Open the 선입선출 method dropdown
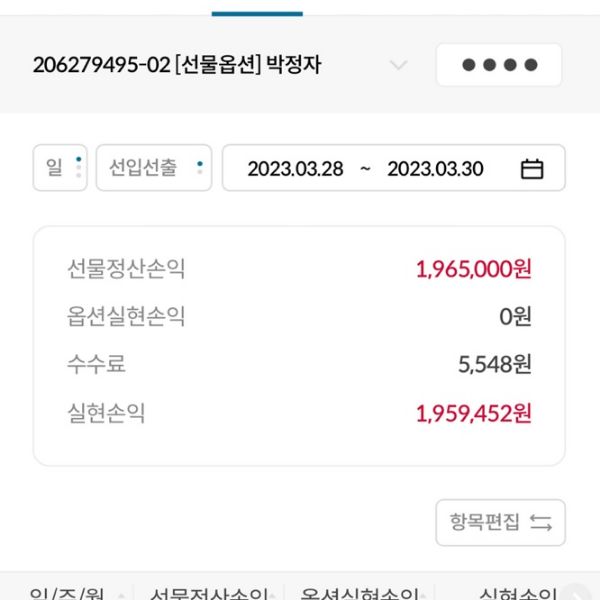This screenshot has height=600, width=600. pyautogui.click(x=153, y=168)
